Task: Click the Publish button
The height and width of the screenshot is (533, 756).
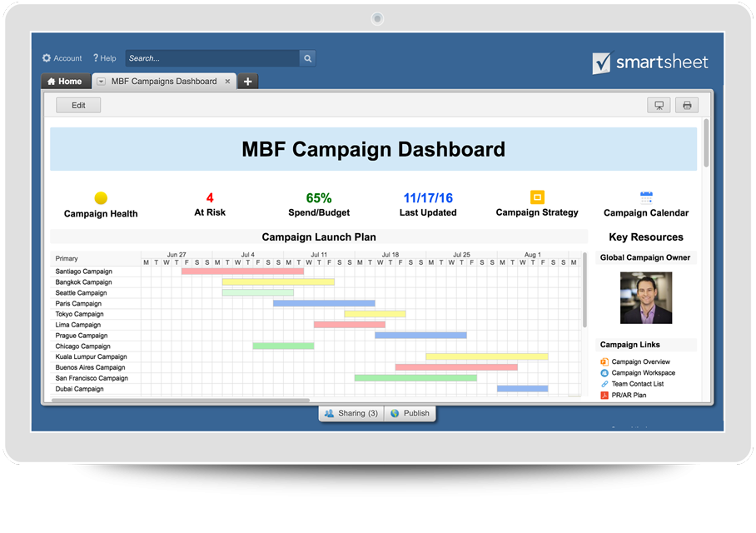Action: point(410,413)
